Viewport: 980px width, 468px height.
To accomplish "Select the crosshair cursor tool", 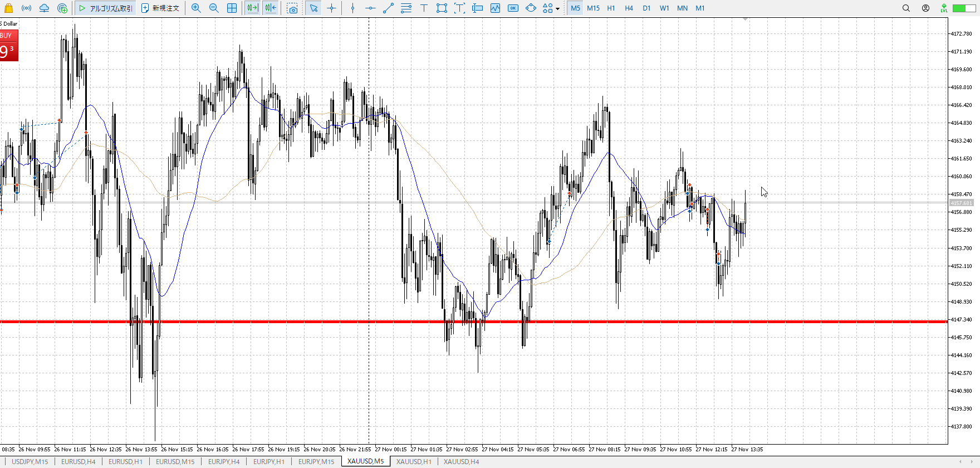I will coord(332,8).
